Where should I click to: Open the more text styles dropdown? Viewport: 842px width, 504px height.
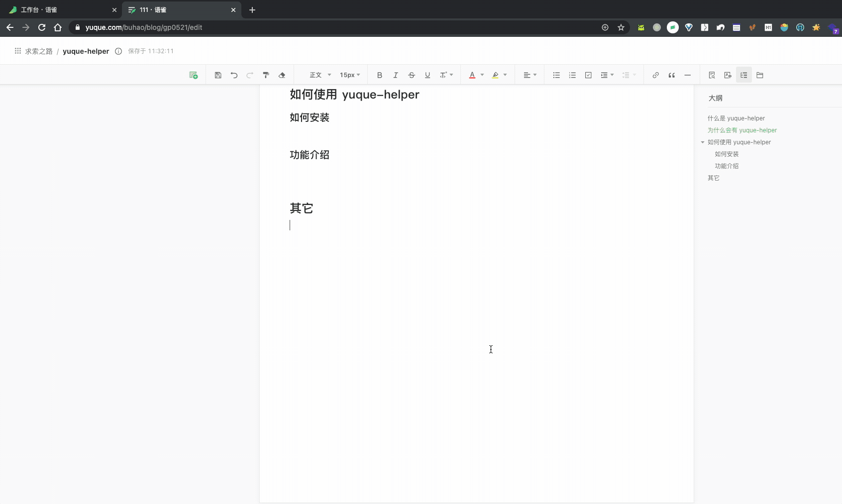click(446, 75)
